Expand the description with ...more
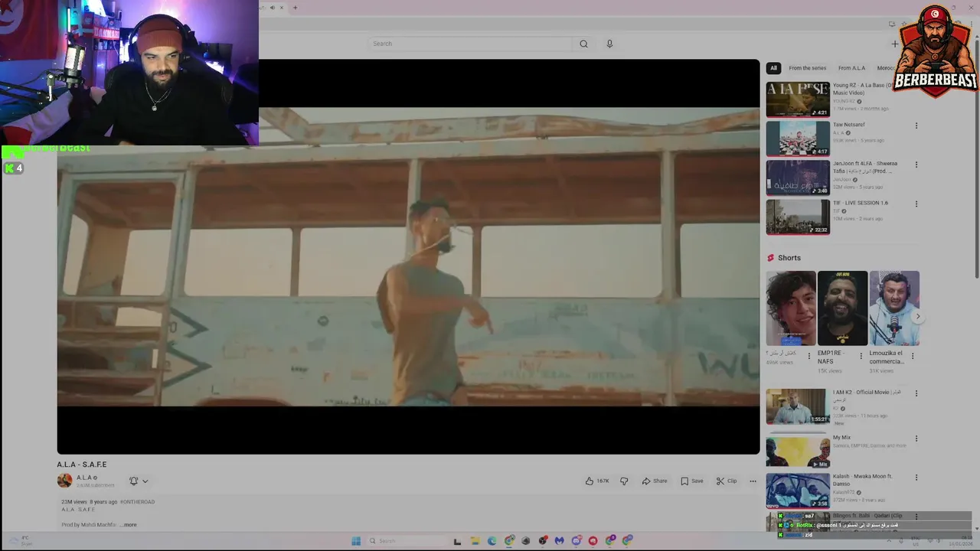The width and height of the screenshot is (980, 551). tap(129, 525)
